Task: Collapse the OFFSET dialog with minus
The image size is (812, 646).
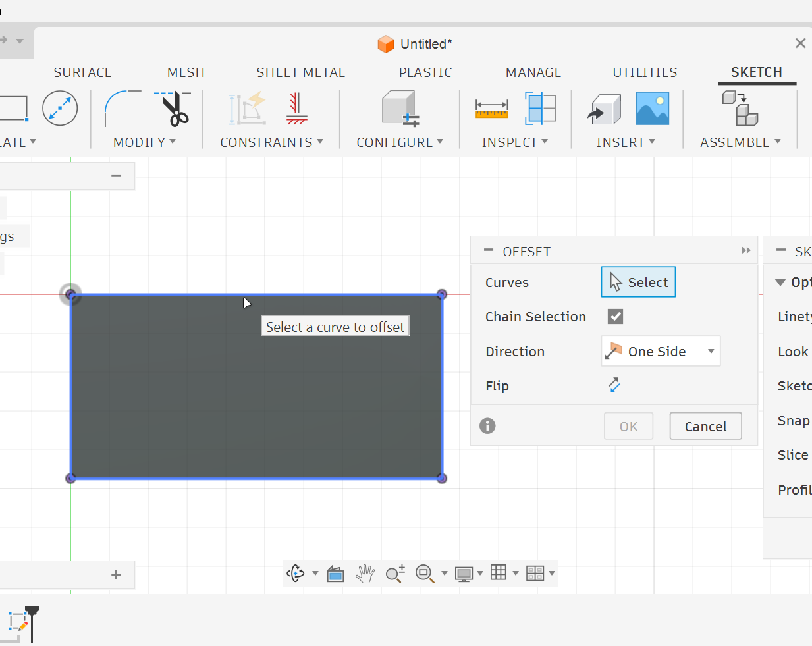Action: coord(489,250)
